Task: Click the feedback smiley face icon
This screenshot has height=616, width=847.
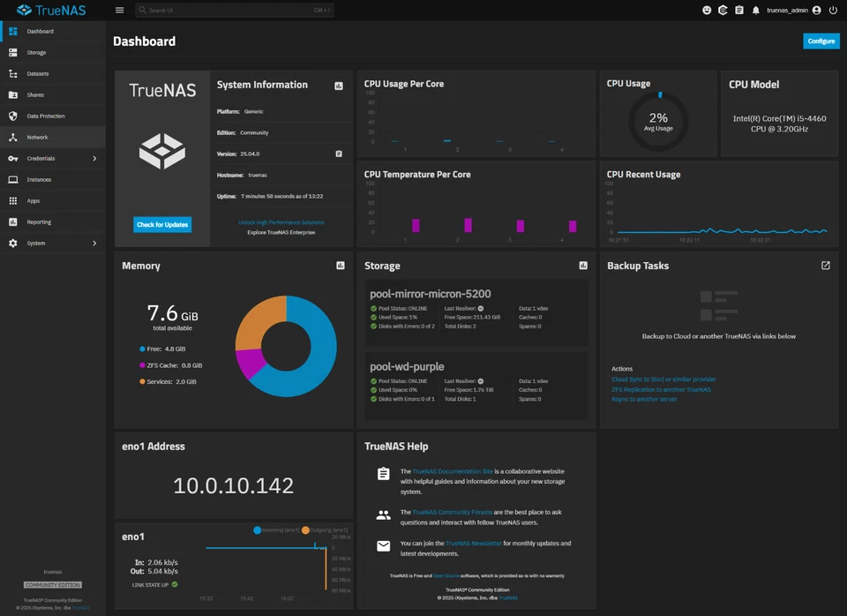Action: click(x=707, y=11)
